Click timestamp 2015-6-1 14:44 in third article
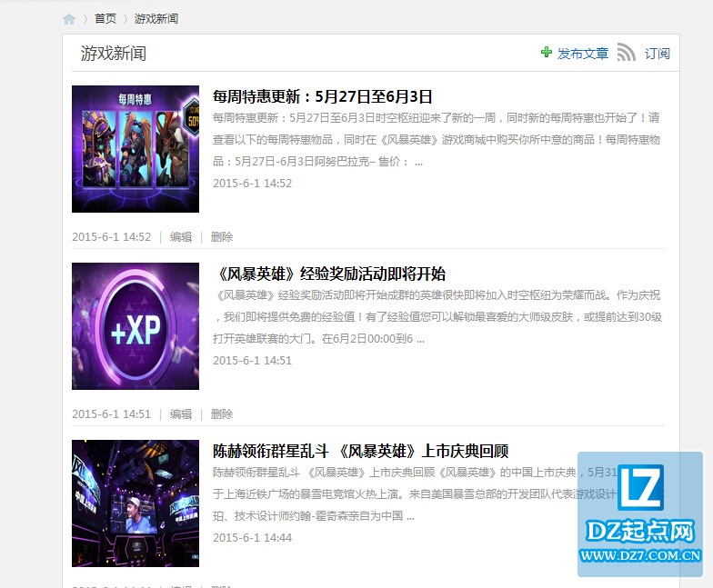Image resolution: width=713 pixels, height=588 pixels. [x=253, y=538]
